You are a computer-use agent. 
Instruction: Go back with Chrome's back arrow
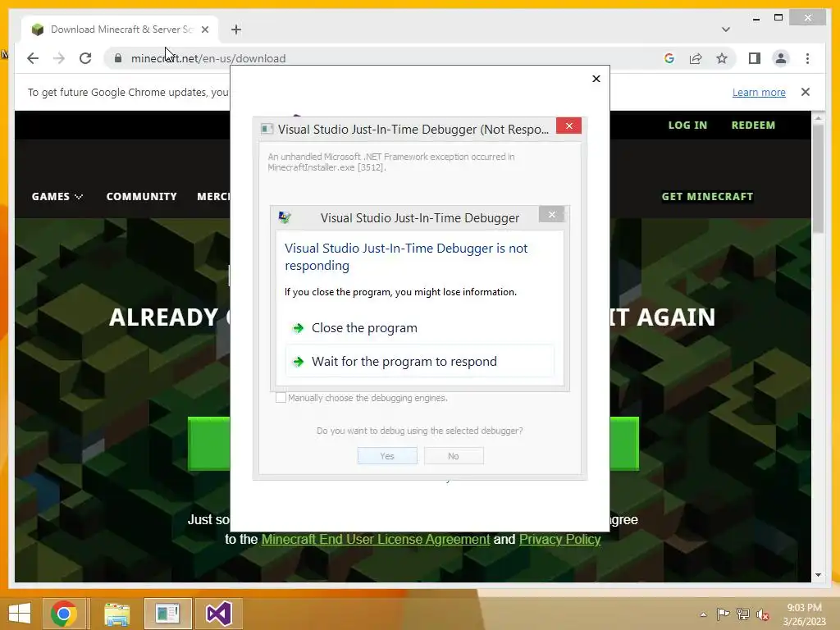(33, 58)
